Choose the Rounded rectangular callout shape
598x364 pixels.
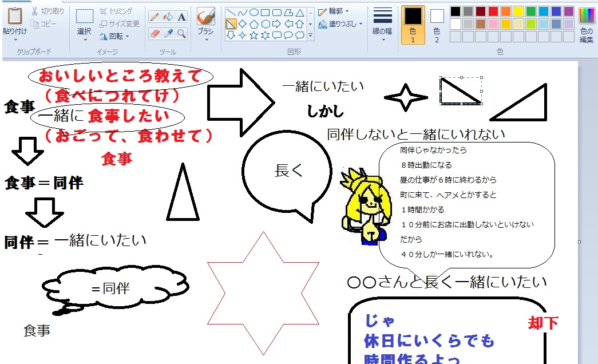277,35
